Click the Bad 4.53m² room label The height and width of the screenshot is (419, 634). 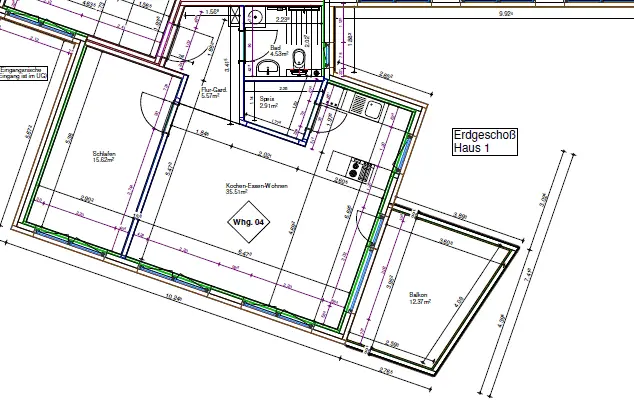[x=276, y=49]
